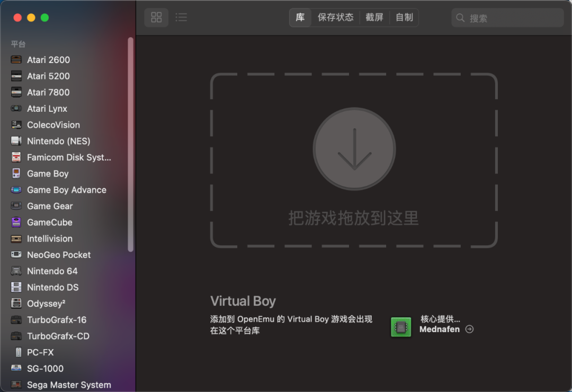Click the 搜索 search field
The width and height of the screenshot is (572, 392).
point(507,18)
